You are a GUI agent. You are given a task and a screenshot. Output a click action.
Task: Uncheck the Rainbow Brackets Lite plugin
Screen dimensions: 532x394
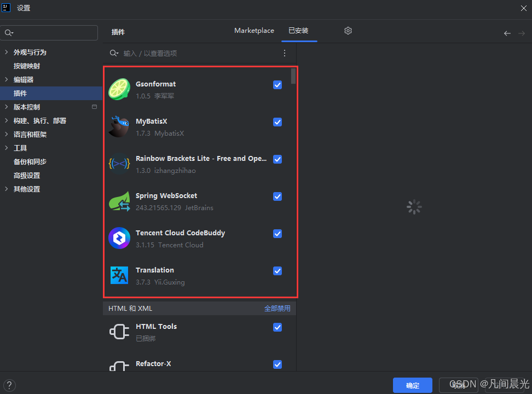[x=277, y=159]
